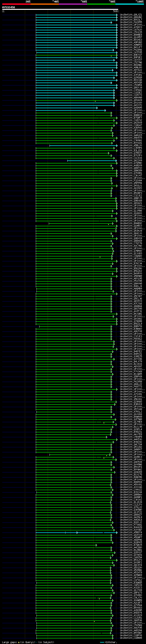The image size is (146, 644).
Task: Click the UniRef100_B8BR19 label
Action: pyautogui.click(x=131, y=115)
